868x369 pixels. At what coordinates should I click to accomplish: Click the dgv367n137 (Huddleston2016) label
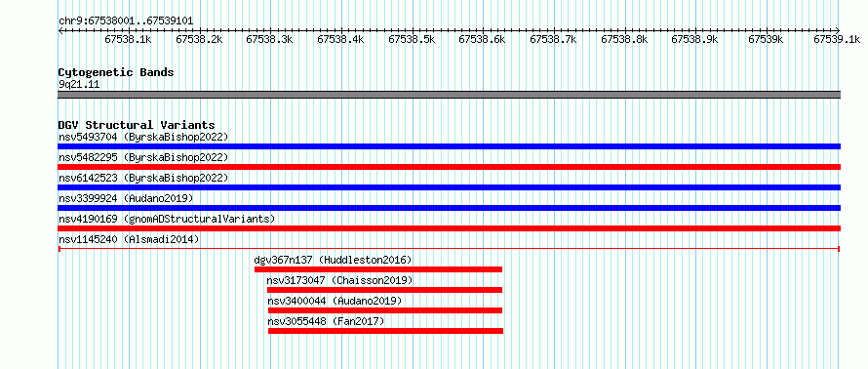pyautogui.click(x=334, y=260)
